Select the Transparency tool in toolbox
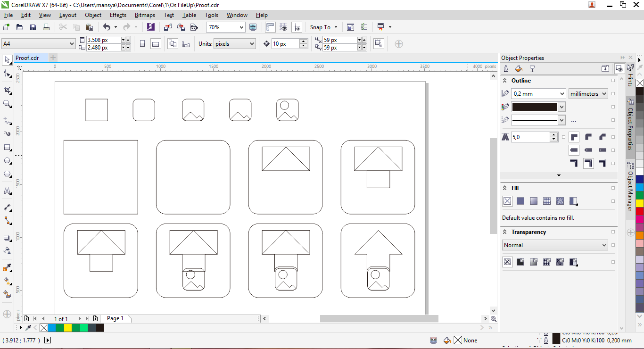Screen dimensions: 644x349 [7, 250]
